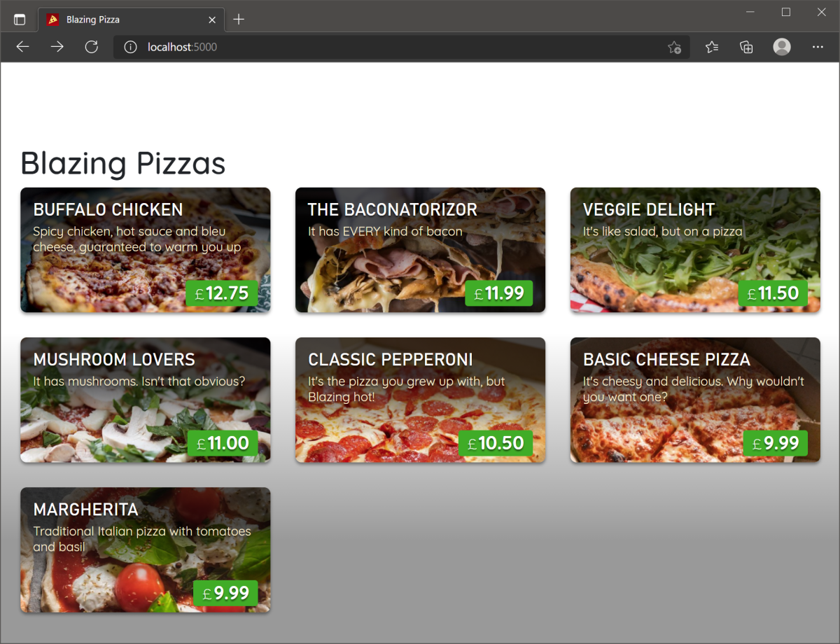Click the add-to-favorites star icon

[674, 47]
